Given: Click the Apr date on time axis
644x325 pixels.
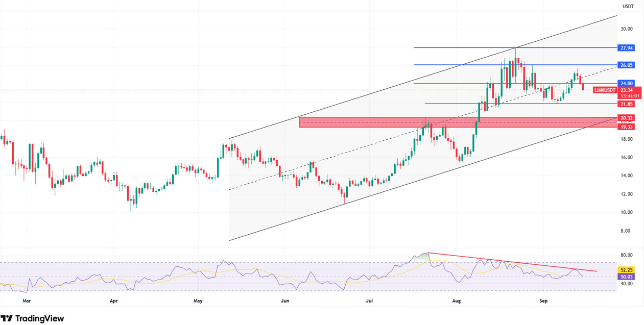Looking at the screenshot, I should [113, 301].
